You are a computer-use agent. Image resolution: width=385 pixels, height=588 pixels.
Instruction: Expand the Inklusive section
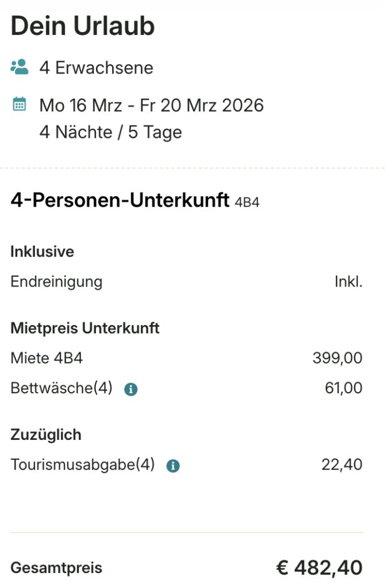42,252
